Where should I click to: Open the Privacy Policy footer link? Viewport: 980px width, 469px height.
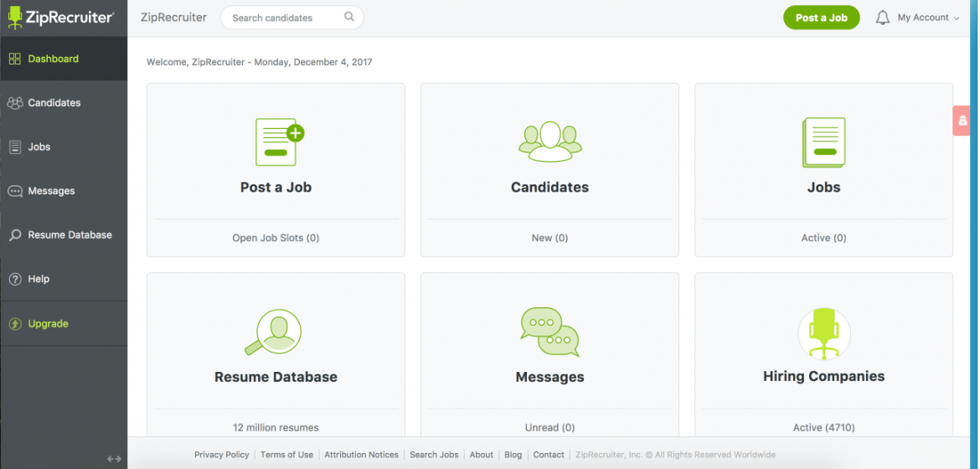pyautogui.click(x=221, y=455)
